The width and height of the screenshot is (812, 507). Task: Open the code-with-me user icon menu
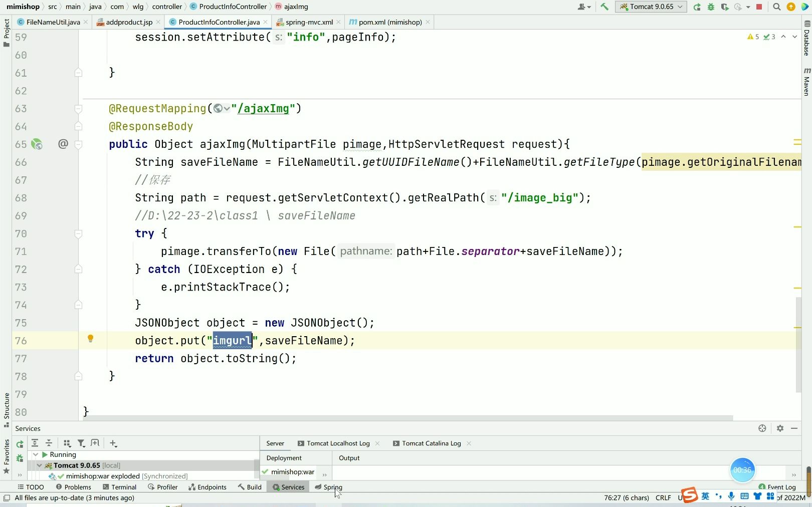tap(584, 7)
